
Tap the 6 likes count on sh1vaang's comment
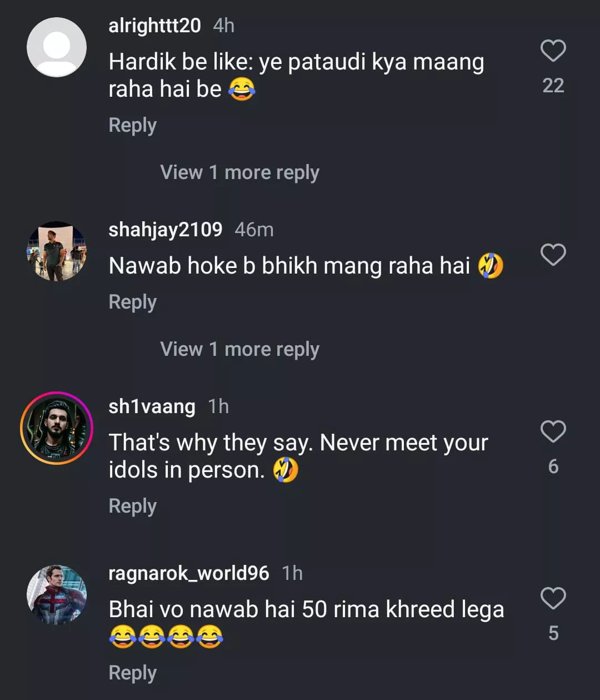point(553,466)
